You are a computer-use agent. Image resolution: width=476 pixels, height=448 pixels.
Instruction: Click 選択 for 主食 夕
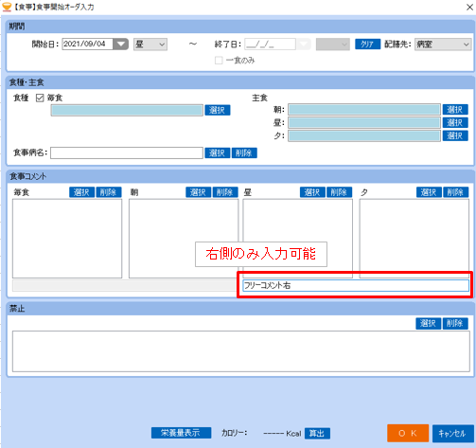455,135
